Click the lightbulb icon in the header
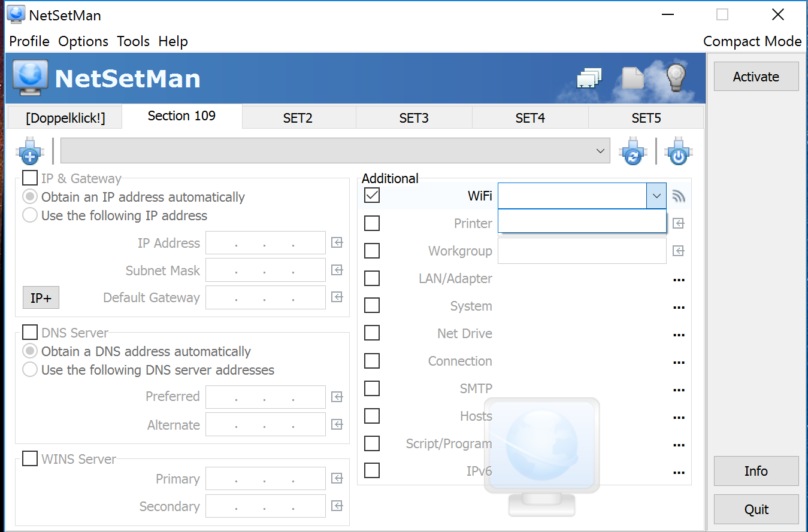 coord(676,77)
